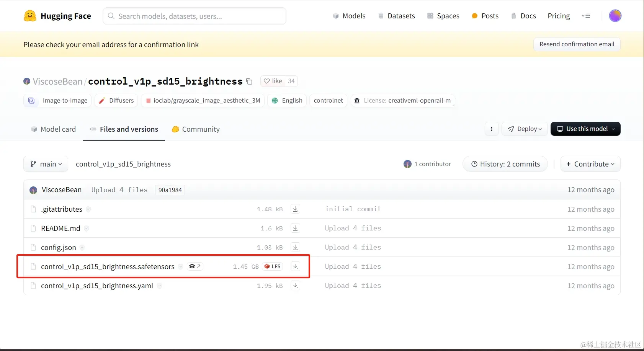Open Posts in top navigation
The image size is (644, 351).
point(485,16)
